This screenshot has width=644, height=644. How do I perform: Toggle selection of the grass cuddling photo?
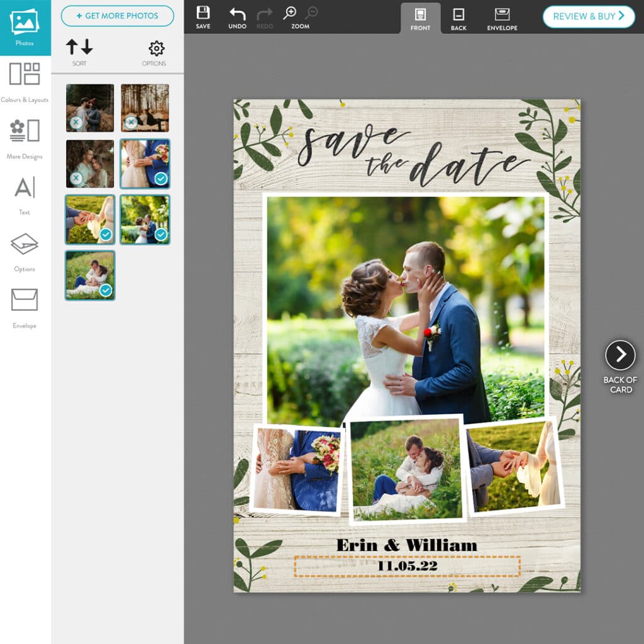89,274
